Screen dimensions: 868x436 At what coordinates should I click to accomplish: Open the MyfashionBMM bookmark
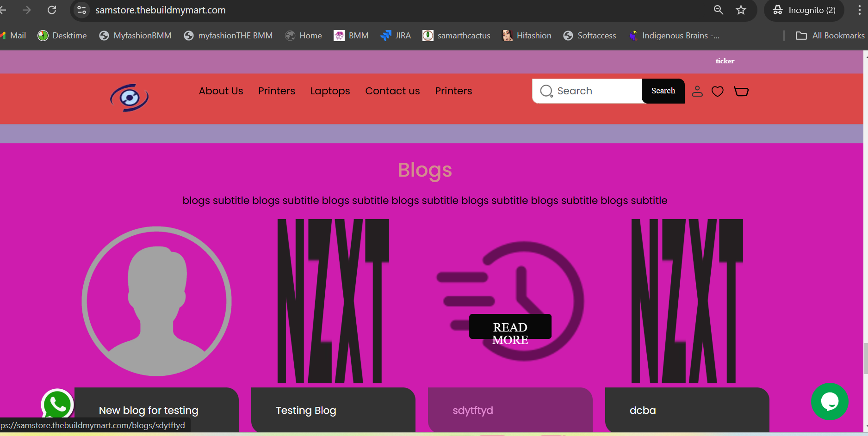135,36
